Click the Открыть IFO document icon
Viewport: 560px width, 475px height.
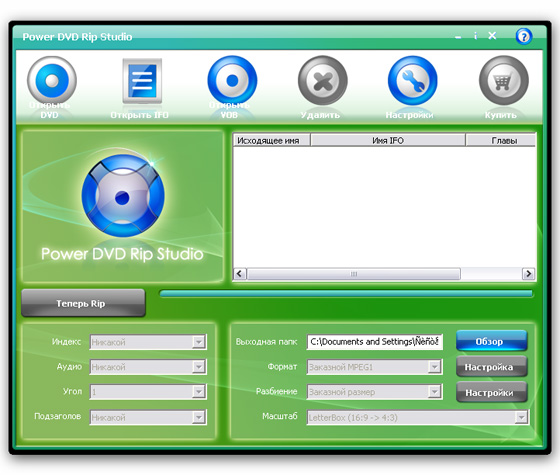click(x=142, y=81)
